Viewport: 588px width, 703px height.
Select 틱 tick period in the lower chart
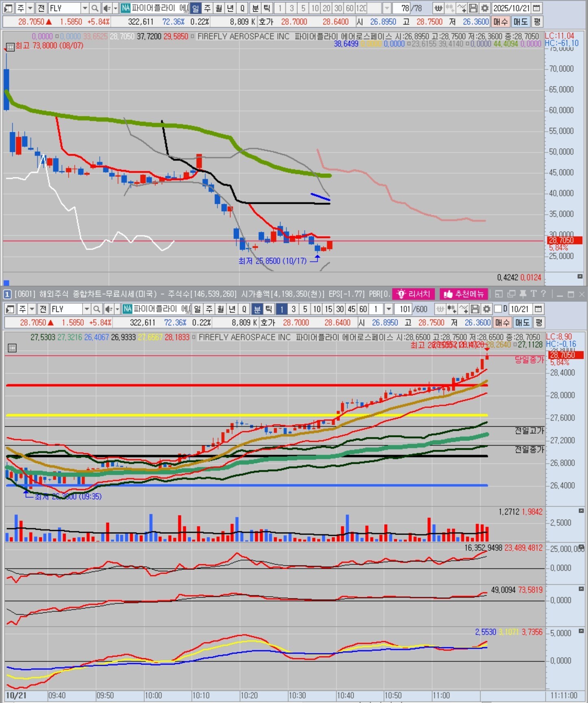tap(268, 309)
